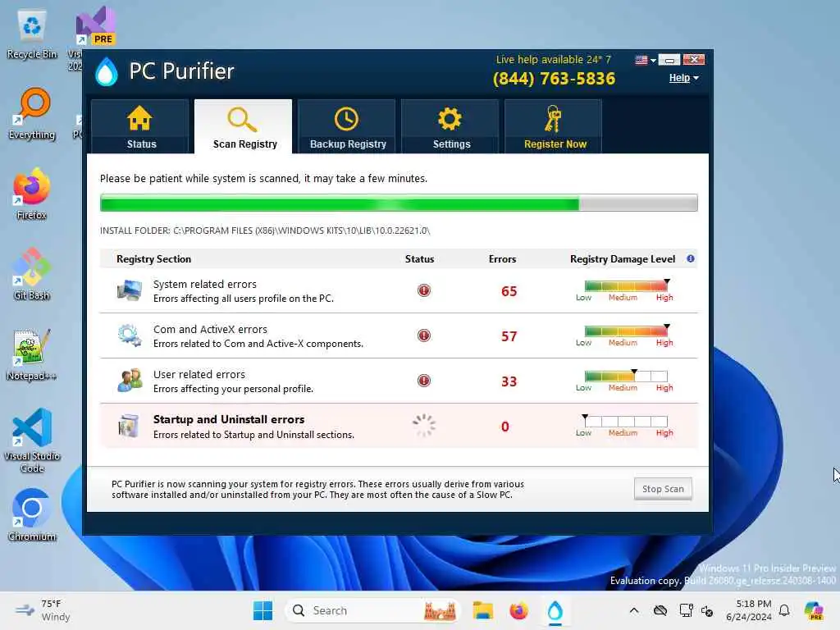Click the PC Purifier water drop logo
The width and height of the screenshot is (840, 630).
click(106, 72)
